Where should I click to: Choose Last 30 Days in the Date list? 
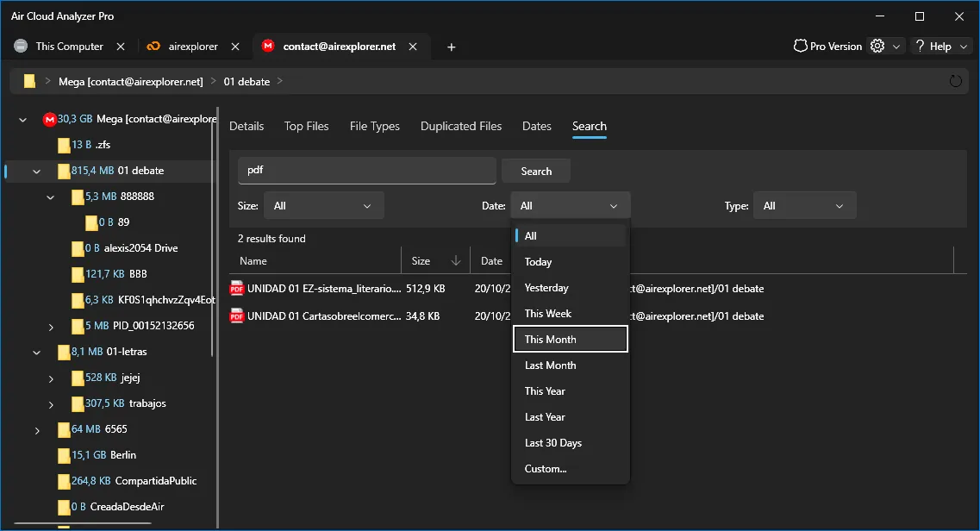tap(570, 443)
